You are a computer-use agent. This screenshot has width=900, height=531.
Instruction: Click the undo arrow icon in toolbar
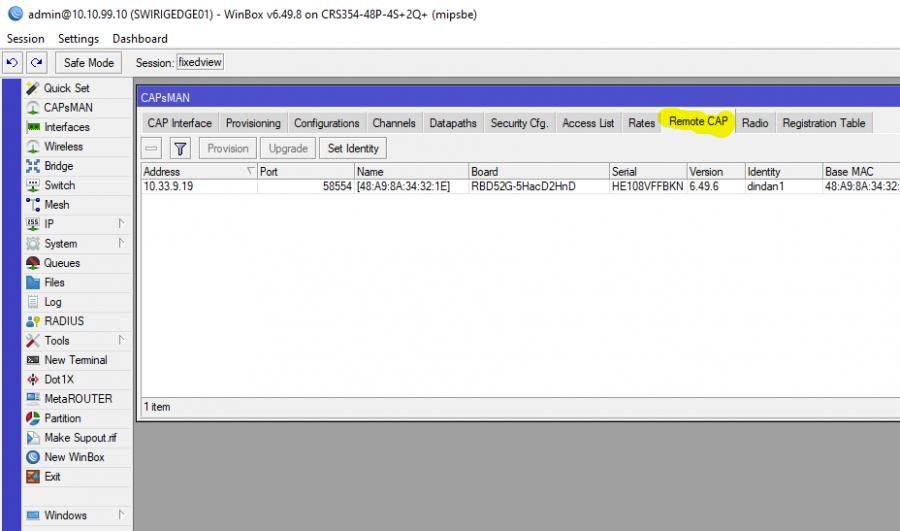pos(12,62)
